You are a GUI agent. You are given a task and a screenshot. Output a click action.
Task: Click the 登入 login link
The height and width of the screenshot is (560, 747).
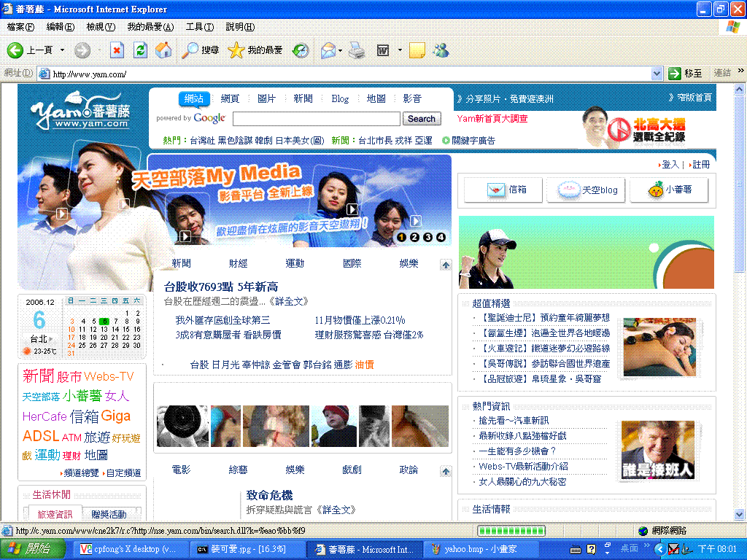point(670,165)
